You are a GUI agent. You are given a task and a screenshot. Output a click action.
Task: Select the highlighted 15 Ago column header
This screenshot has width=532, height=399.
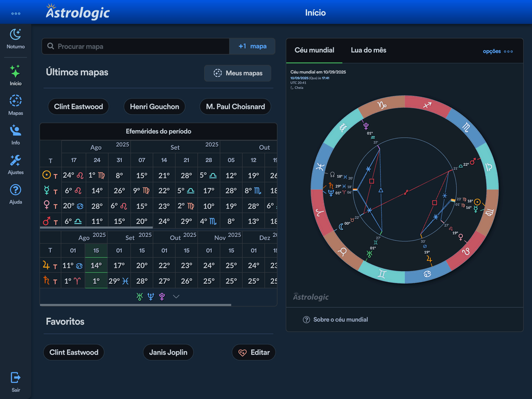pyautogui.click(x=96, y=250)
